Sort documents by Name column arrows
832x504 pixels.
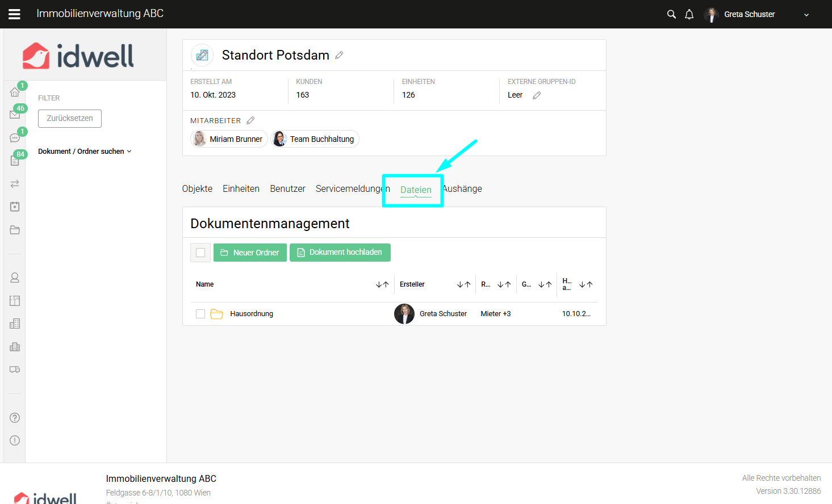click(x=382, y=284)
